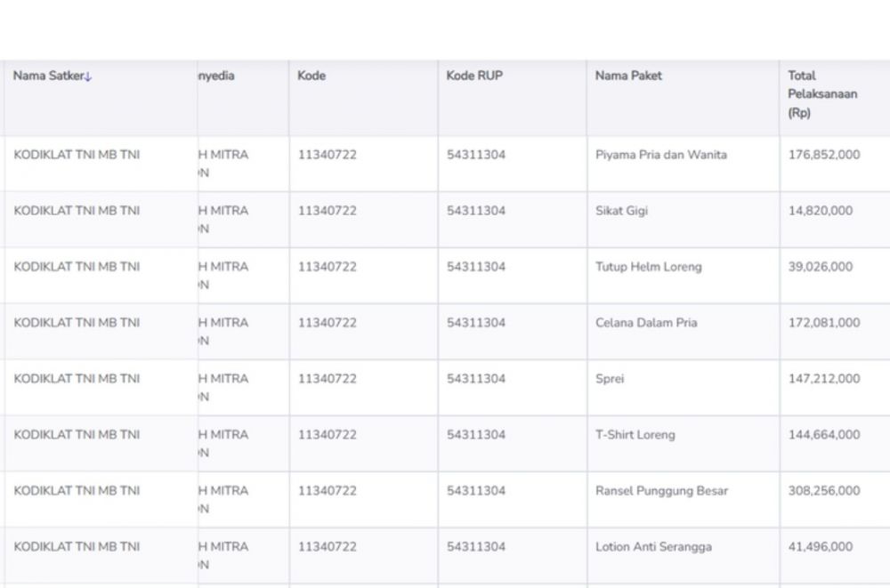
Task: Click the Kode column header
Action: tap(311, 76)
